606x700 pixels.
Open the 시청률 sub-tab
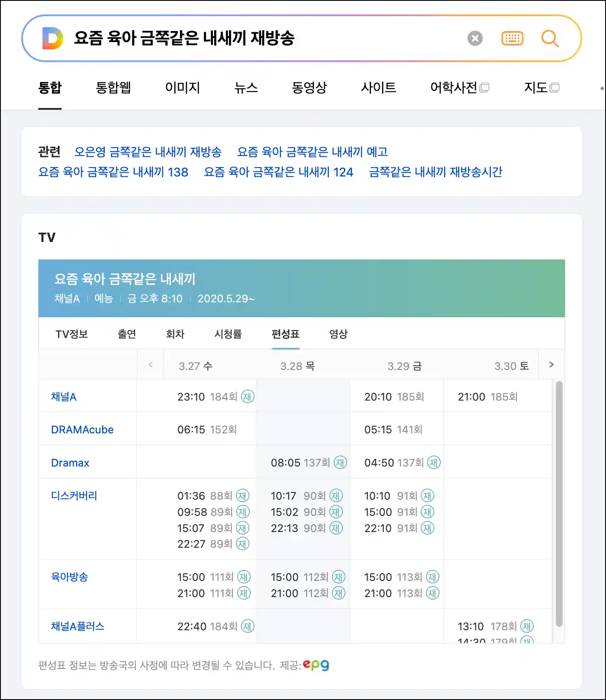click(x=228, y=334)
